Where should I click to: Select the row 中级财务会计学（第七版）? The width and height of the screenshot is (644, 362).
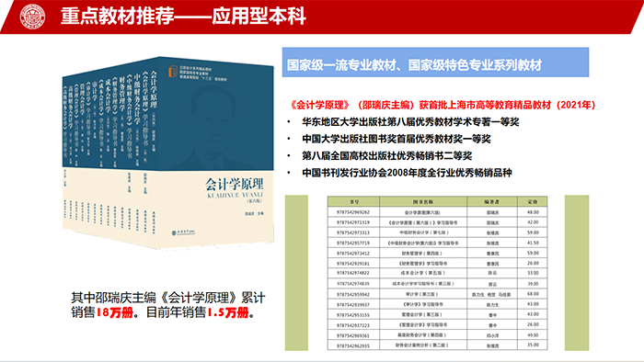[437, 232]
